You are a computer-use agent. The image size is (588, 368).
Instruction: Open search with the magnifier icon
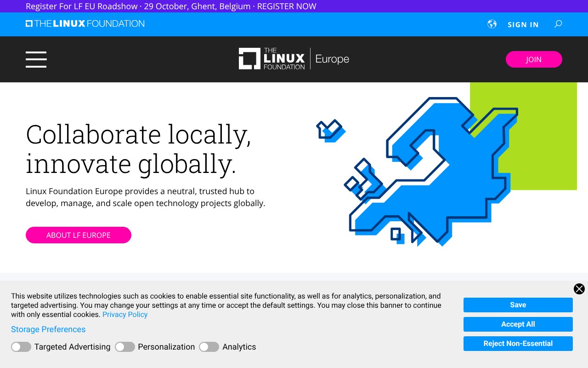click(x=558, y=24)
